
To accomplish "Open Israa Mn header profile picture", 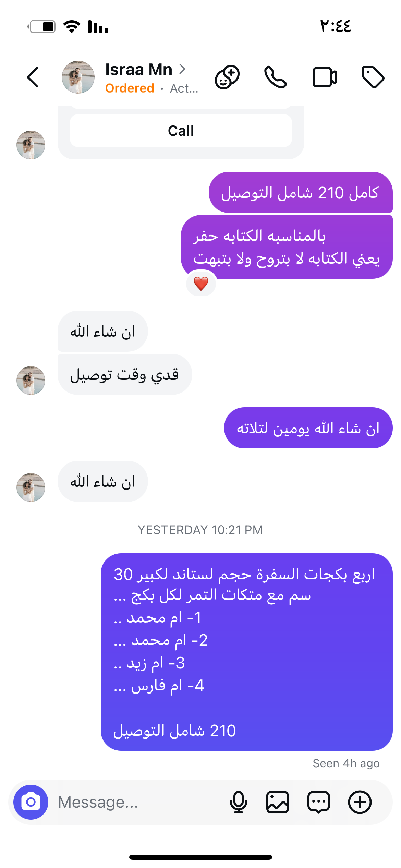I will pos(78,77).
